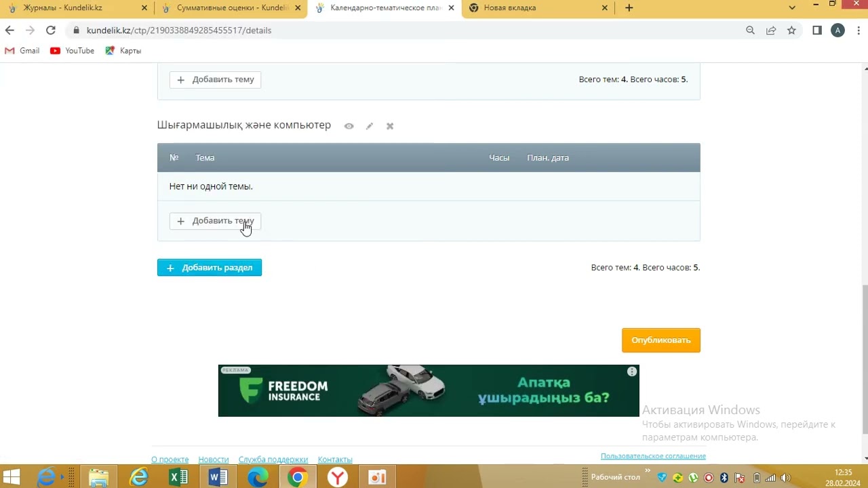Select the Календарно-тематическое планирование tab
This screenshot has height=488, width=868.
click(x=384, y=8)
